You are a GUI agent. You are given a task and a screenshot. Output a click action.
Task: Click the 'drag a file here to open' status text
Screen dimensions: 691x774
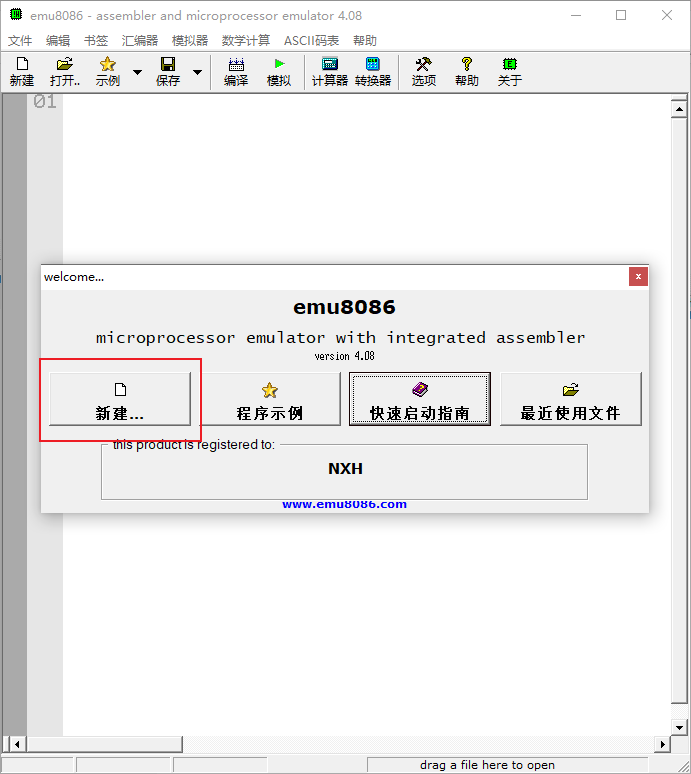(487, 765)
